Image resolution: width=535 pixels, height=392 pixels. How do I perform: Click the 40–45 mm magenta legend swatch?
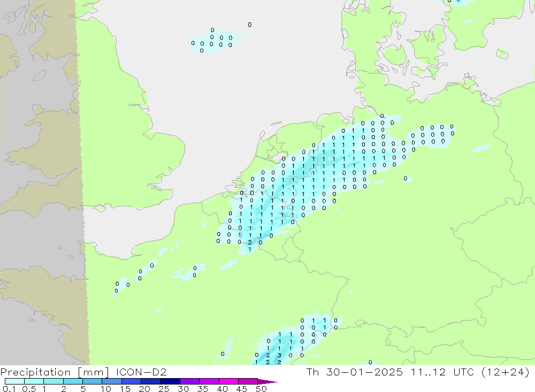[x=228, y=381]
